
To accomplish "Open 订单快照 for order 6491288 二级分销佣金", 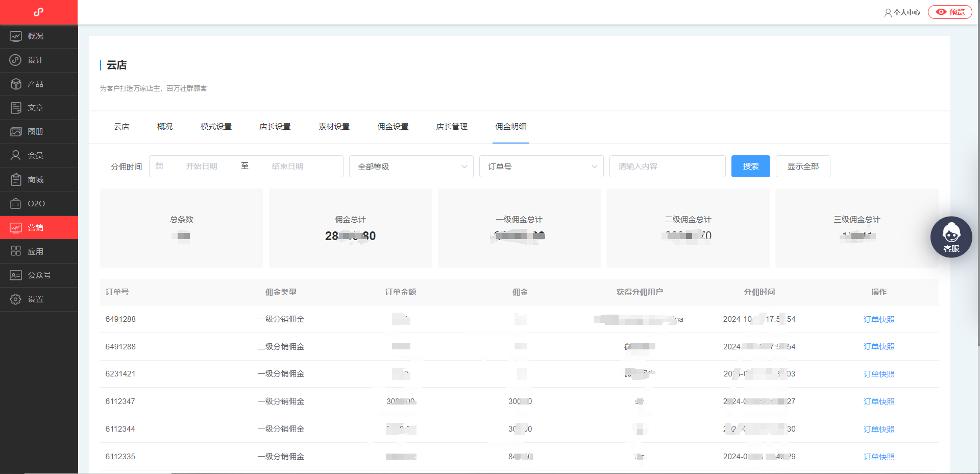I will (879, 347).
